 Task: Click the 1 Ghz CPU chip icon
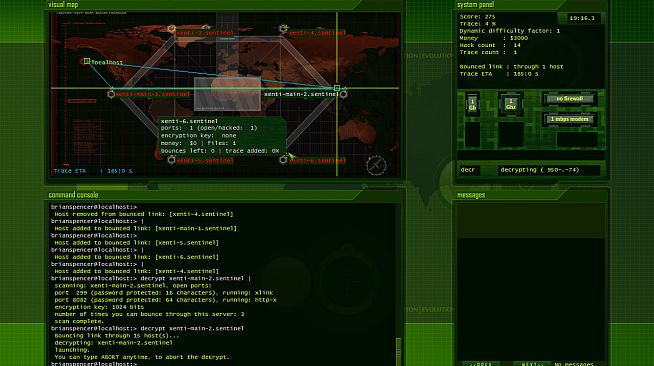(511, 104)
